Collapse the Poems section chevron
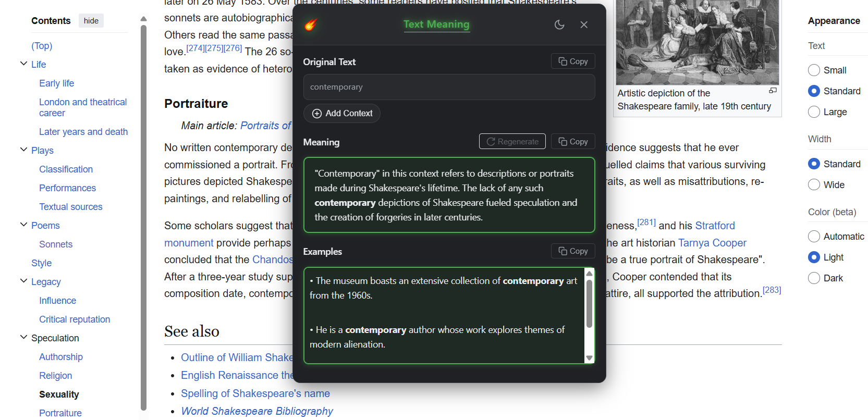The height and width of the screenshot is (420, 868). (x=23, y=225)
